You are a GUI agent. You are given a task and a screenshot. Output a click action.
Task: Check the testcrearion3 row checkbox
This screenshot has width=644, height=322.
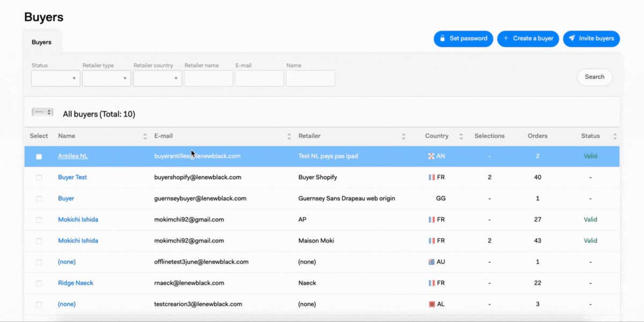point(39,304)
